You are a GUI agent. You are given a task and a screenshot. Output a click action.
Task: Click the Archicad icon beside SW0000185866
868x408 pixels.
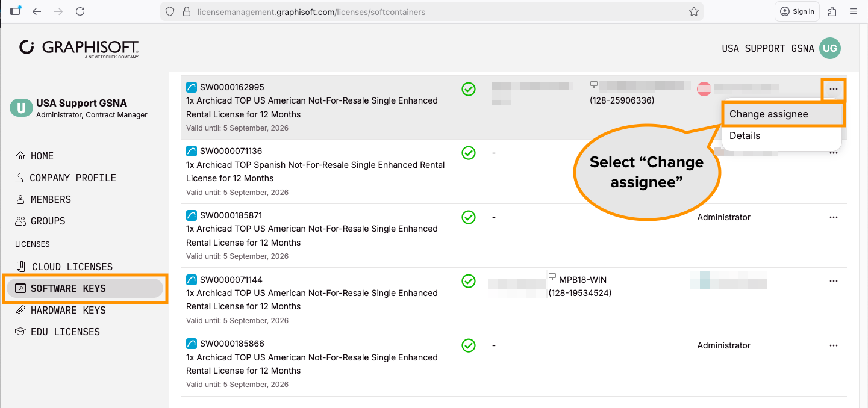[192, 344]
